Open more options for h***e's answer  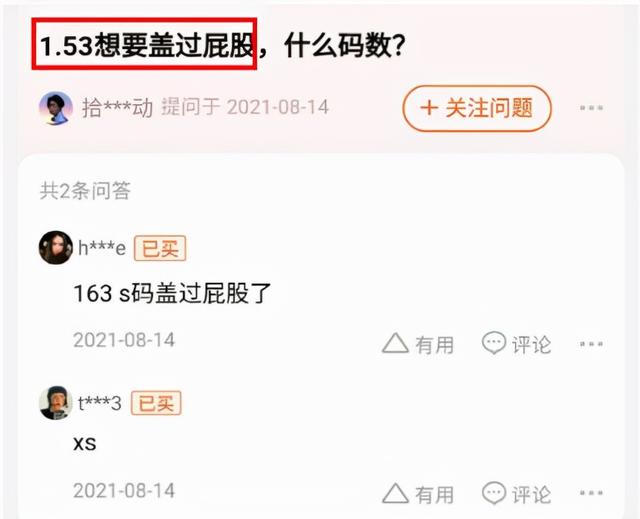click(x=591, y=344)
